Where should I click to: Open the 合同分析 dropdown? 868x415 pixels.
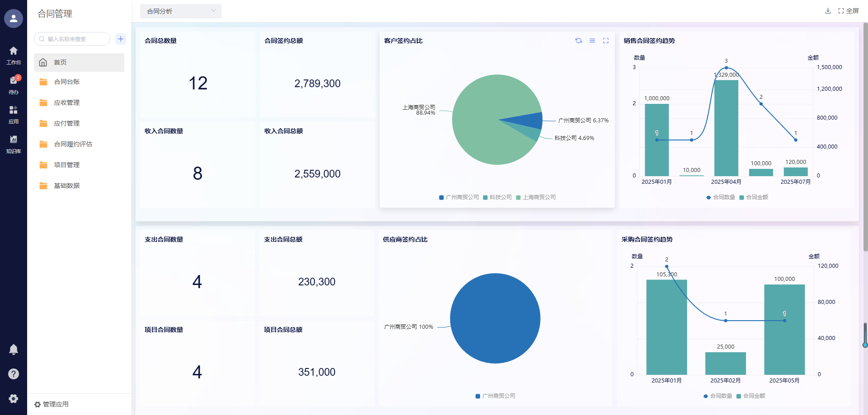pyautogui.click(x=181, y=11)
